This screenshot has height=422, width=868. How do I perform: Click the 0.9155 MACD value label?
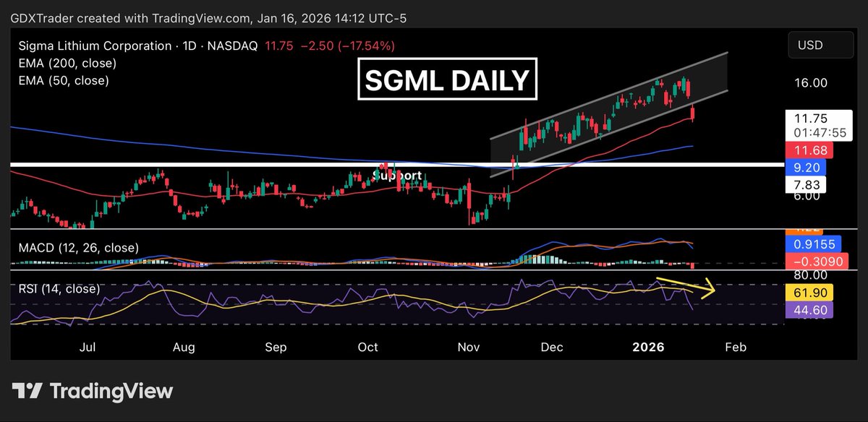point(814,245)
